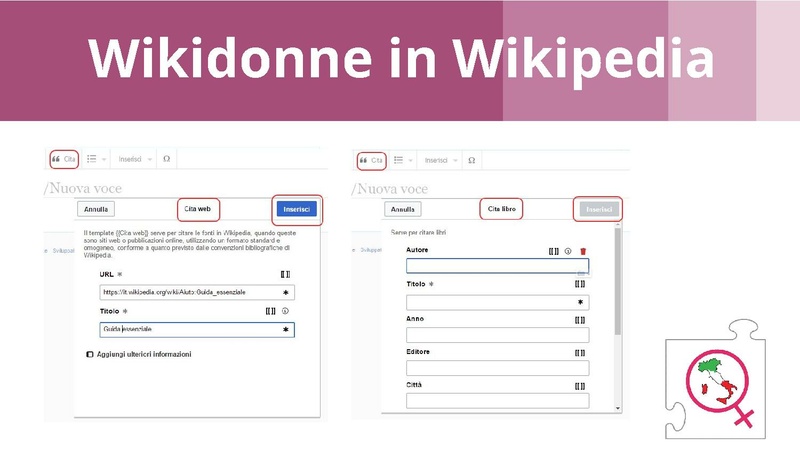Click wikitext brackets icon beside Città

tap(580, 386)
